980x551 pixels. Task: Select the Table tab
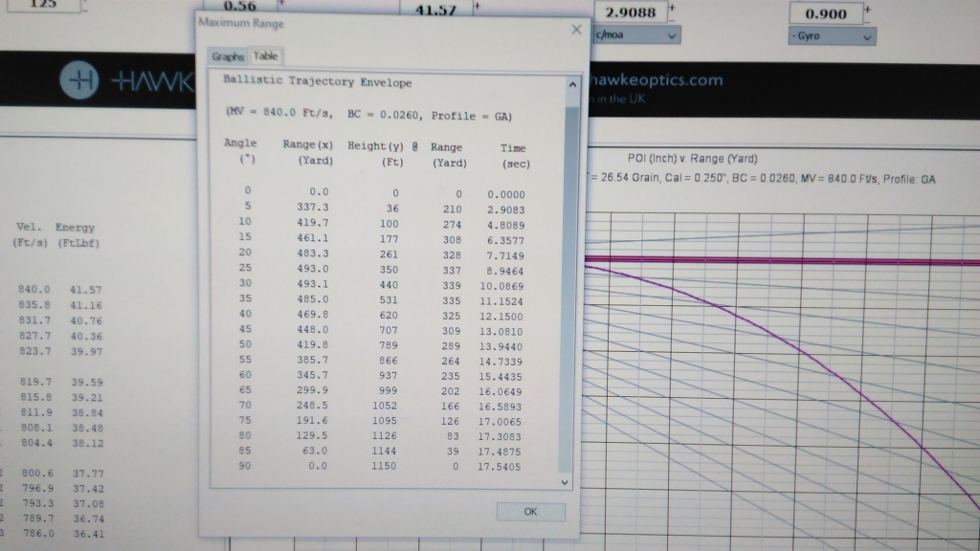pos(266,55)
